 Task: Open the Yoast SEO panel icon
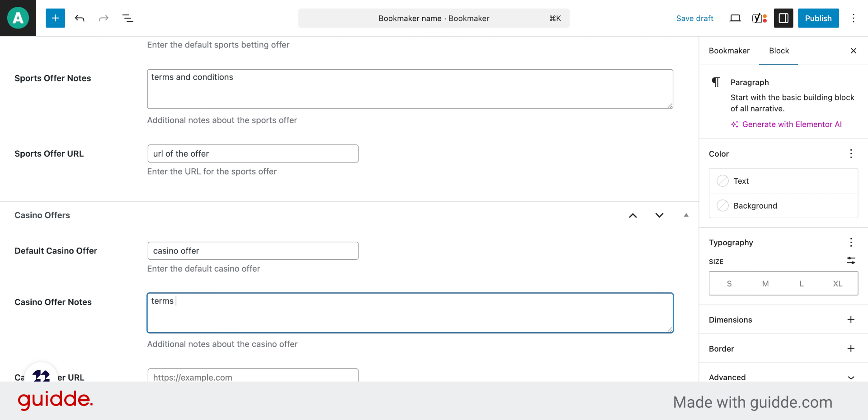(759, 18)
